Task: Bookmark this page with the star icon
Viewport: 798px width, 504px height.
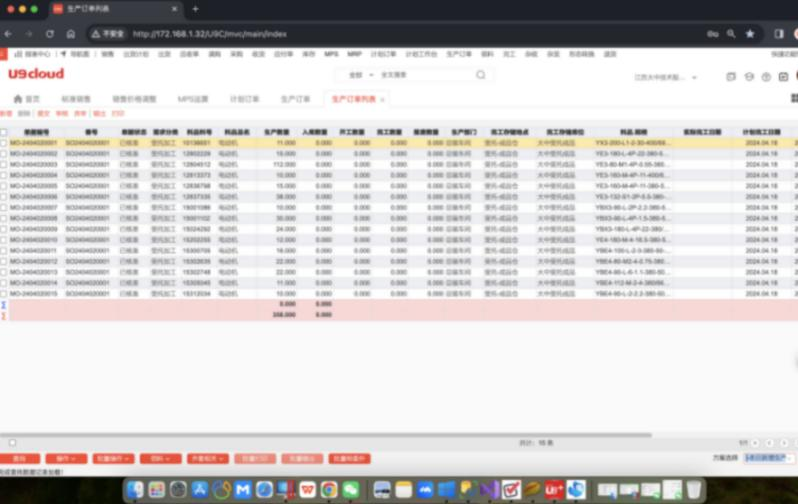Action: click(x=749, y=33)
